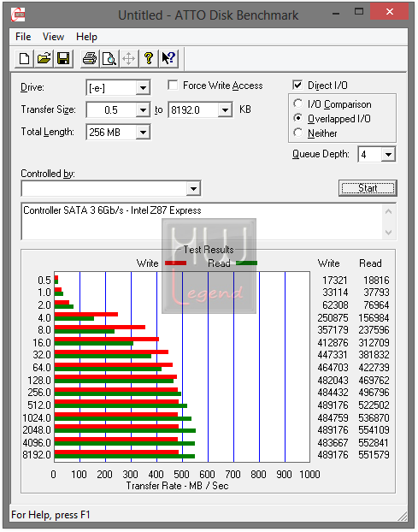Click the window resize grip in status bar

[x=403, y=516]
